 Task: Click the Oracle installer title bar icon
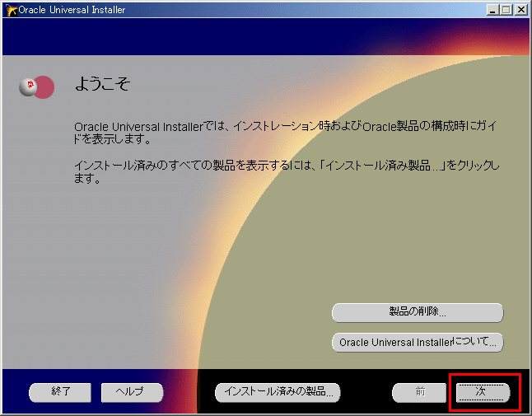[12, 10]
